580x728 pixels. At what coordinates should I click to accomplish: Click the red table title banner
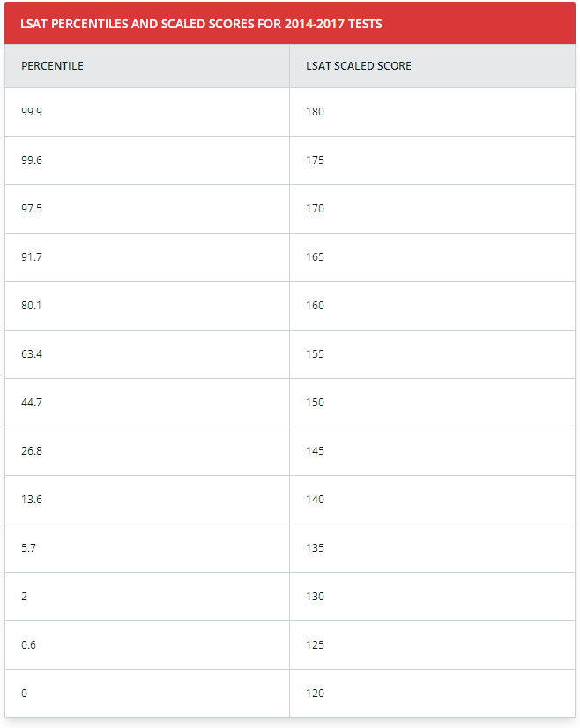click(290, 23)
